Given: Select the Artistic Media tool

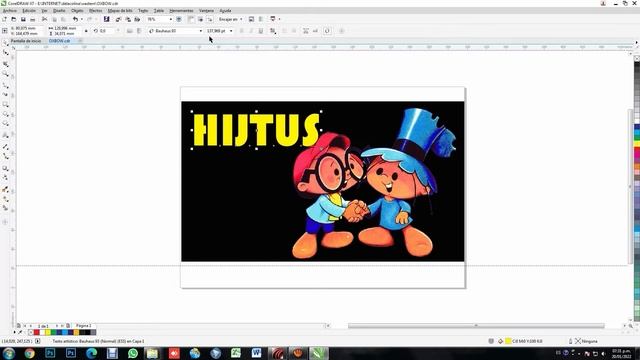Looking at the screenshot, I should click(5, 94).
